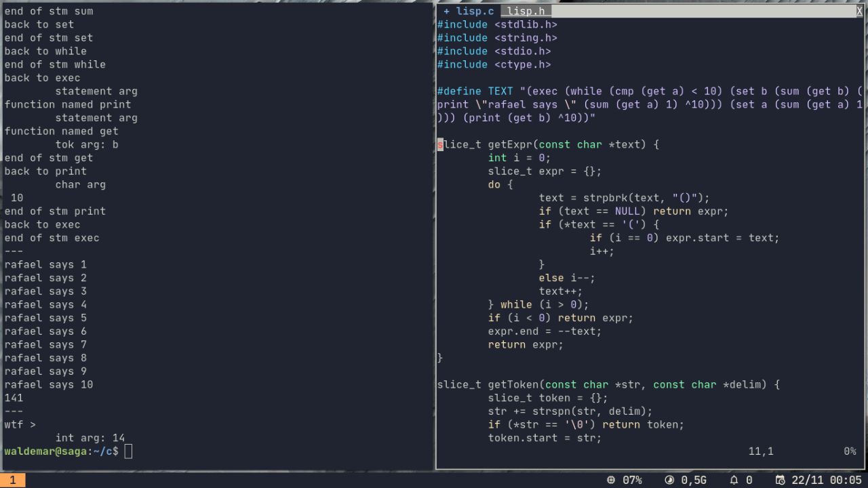Switch to the lisp.h tab in vim
Image resolution: width=868 pixels, height=488 pixels.
pyautogui.click(x=526, y=11)
